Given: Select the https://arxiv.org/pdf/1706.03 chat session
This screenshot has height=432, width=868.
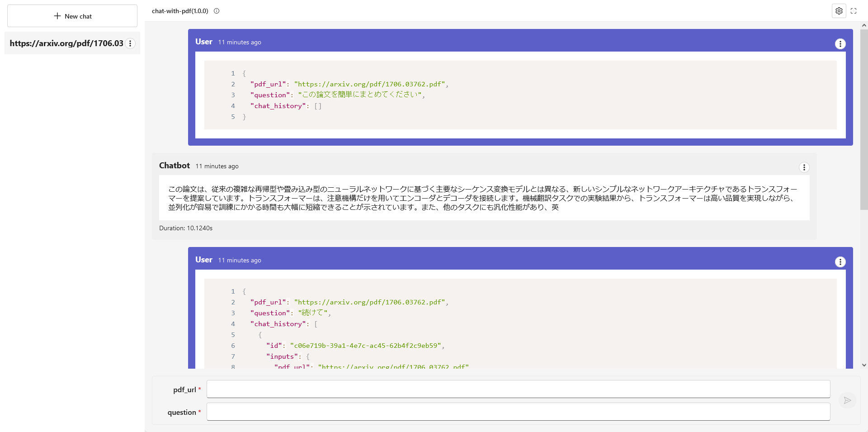Looking at the screenshot, I should point(66,43).
